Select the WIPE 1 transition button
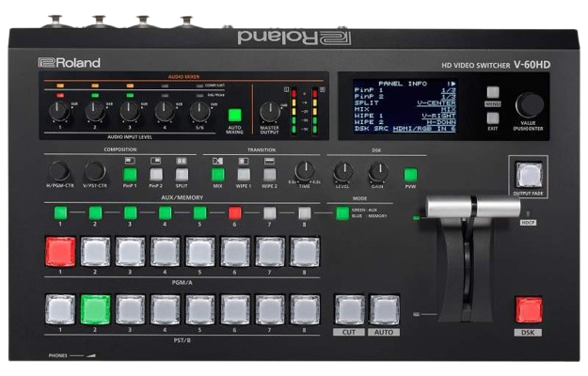 (x=244, y=173)
